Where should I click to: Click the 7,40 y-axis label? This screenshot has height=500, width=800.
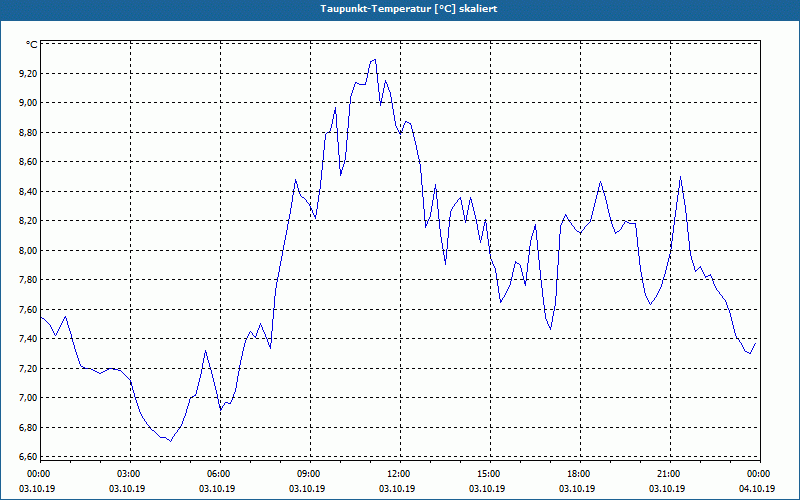pyautogui.click(x=29, y=339)
